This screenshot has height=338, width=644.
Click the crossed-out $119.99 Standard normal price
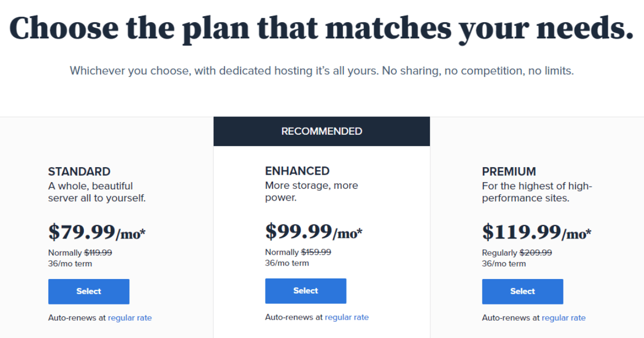[x=98, y=253]
